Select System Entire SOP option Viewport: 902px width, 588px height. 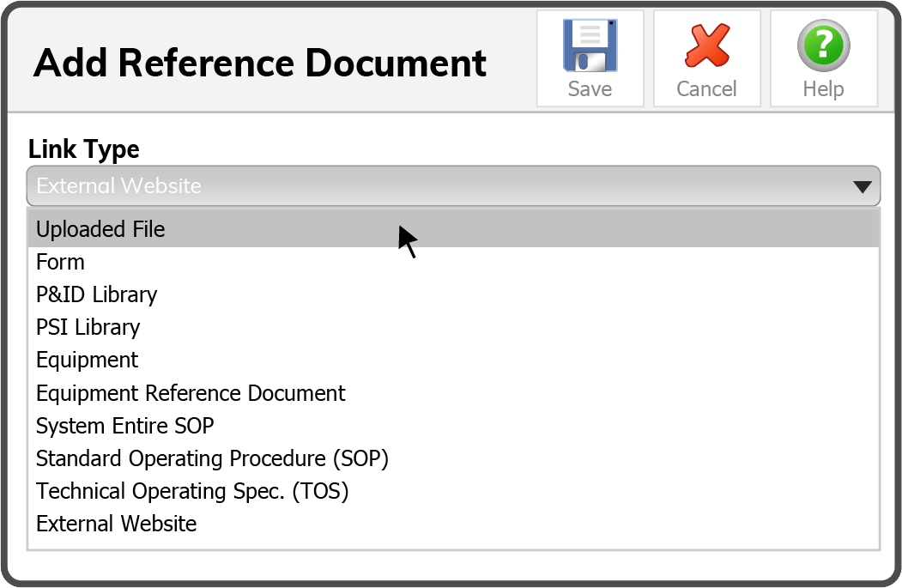[124, 426]
